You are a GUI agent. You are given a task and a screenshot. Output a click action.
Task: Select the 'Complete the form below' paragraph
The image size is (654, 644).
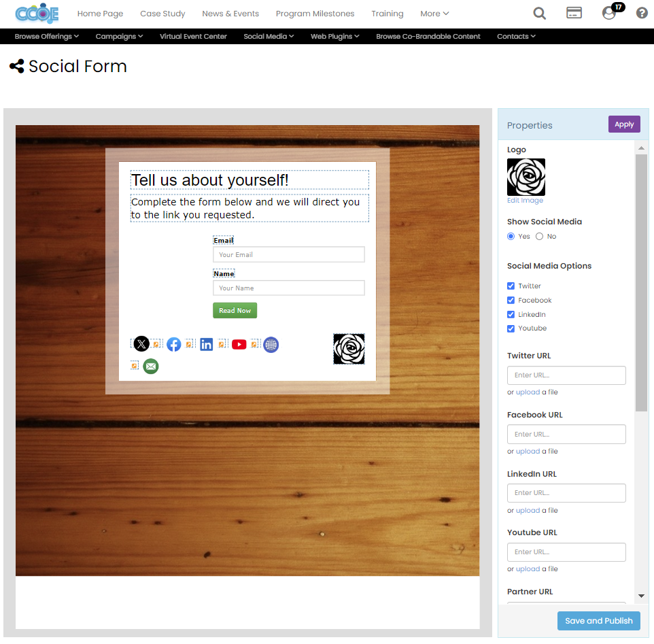pyautogui.click(x=249, y=208)
